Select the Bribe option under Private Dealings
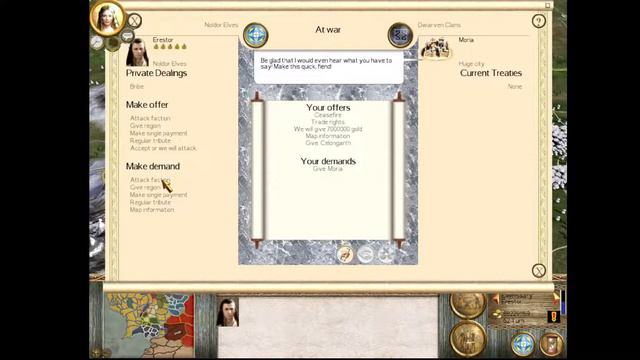 tap(137, 87)
